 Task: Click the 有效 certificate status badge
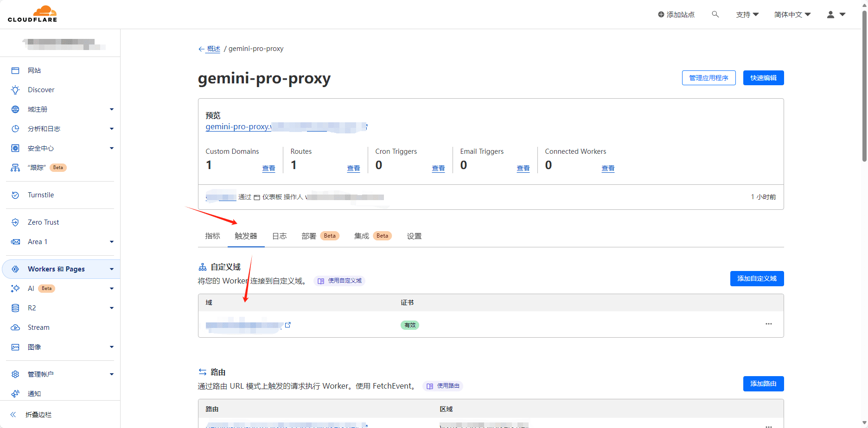point(410,325)
